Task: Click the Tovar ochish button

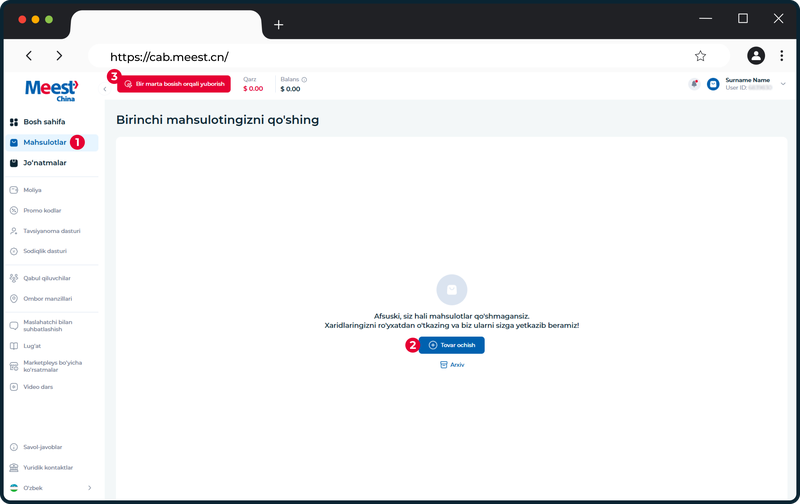Action: click(x=452, y=345)
